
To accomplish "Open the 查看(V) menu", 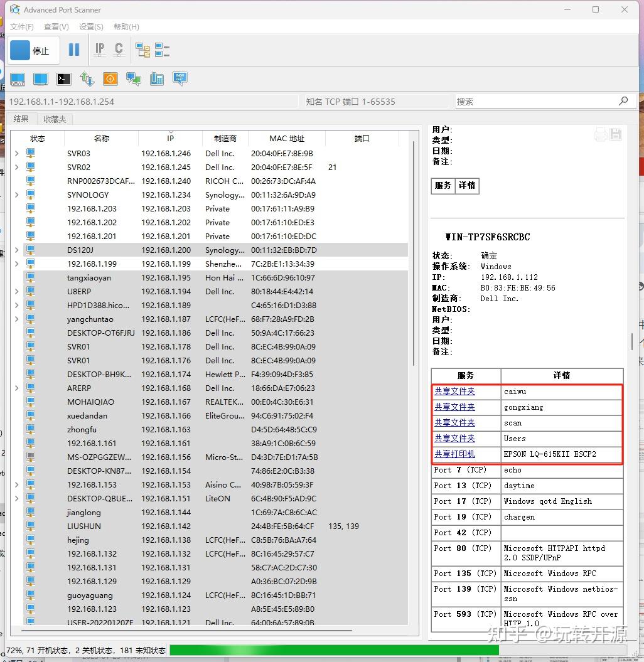I will [55, 26].
